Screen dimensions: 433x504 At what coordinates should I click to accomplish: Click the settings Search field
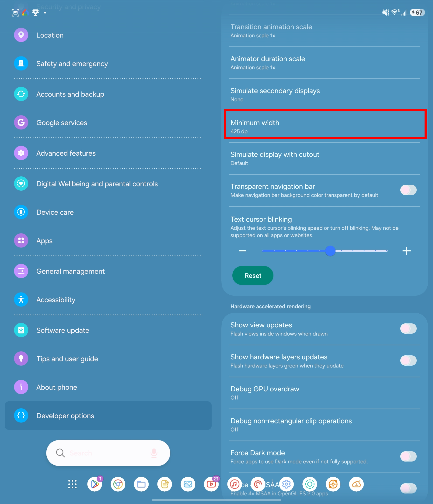point(108,453)
